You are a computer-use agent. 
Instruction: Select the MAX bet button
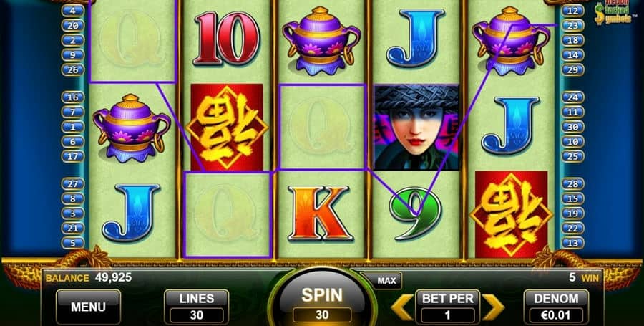[386, 281]
